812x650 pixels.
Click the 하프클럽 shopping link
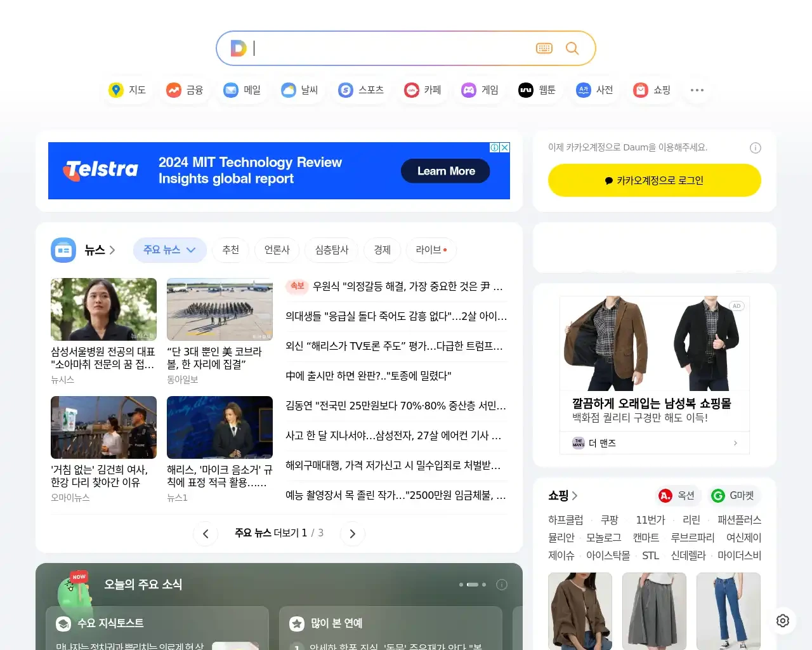565,520
